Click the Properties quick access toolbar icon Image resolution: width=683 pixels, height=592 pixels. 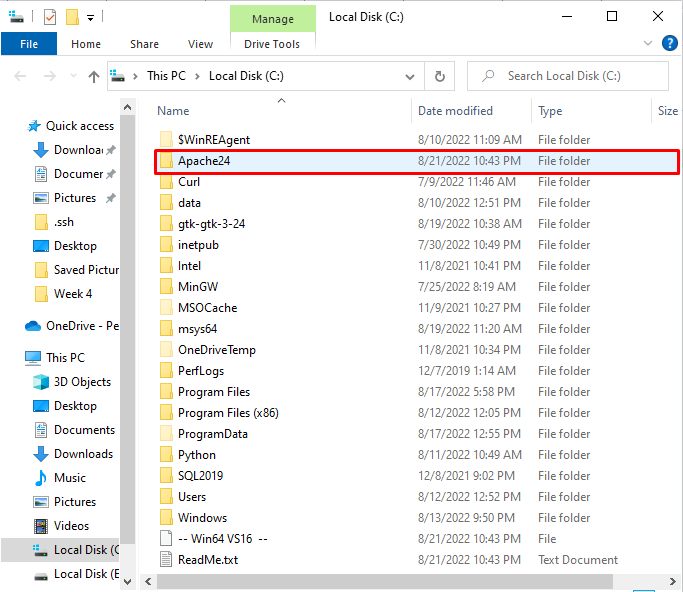pos(50,17)
